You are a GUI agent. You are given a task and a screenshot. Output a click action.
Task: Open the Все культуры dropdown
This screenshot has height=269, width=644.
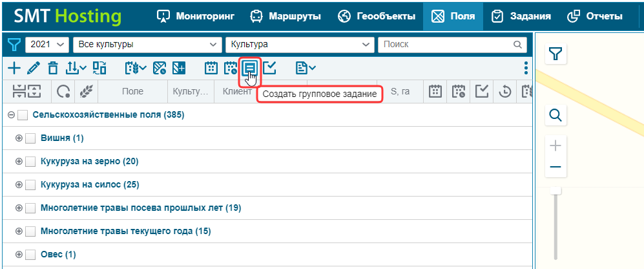tap(147, 45)
